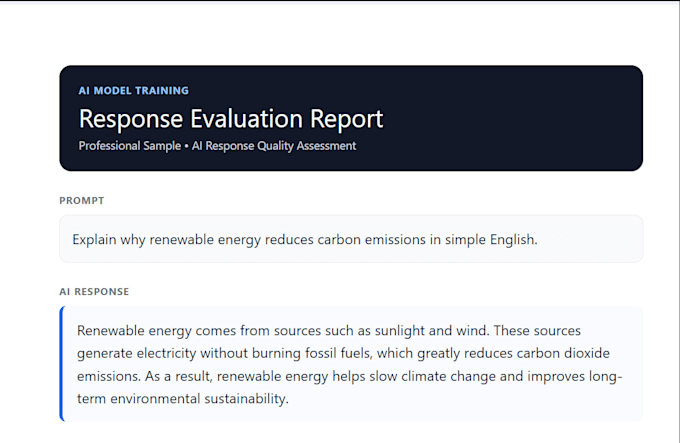
Task: Click the word 'Evaluation' in the title
Action: click(x=246, y=119)
